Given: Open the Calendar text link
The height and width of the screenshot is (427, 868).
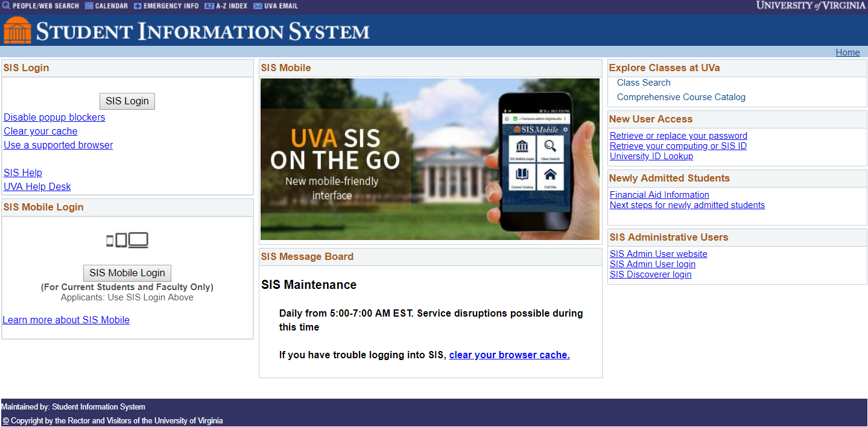Looking at the screenshot, I should pos(112,6).
